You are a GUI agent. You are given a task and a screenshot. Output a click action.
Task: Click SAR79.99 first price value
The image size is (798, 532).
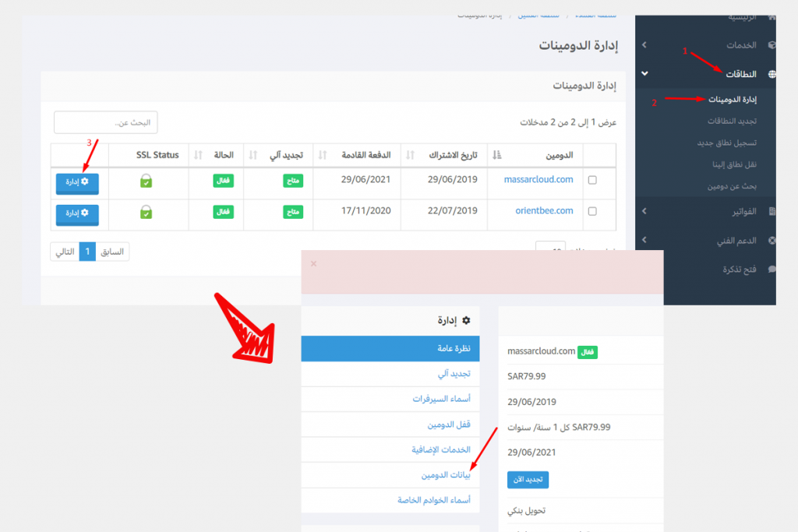[x=526, y=376]
